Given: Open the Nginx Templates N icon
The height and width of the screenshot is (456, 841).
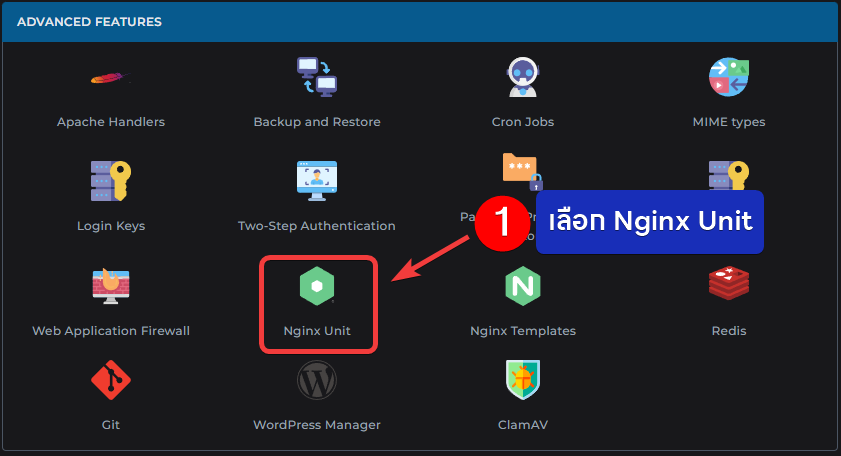Looking at the screenshot, I should pyautogui.click(x=523, y=285).
